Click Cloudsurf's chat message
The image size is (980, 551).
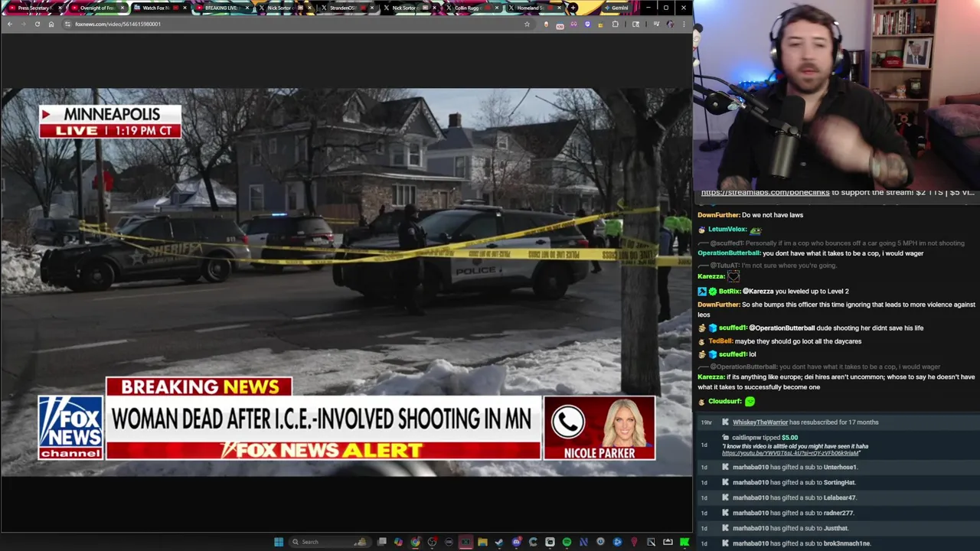[x=727, y=402]
